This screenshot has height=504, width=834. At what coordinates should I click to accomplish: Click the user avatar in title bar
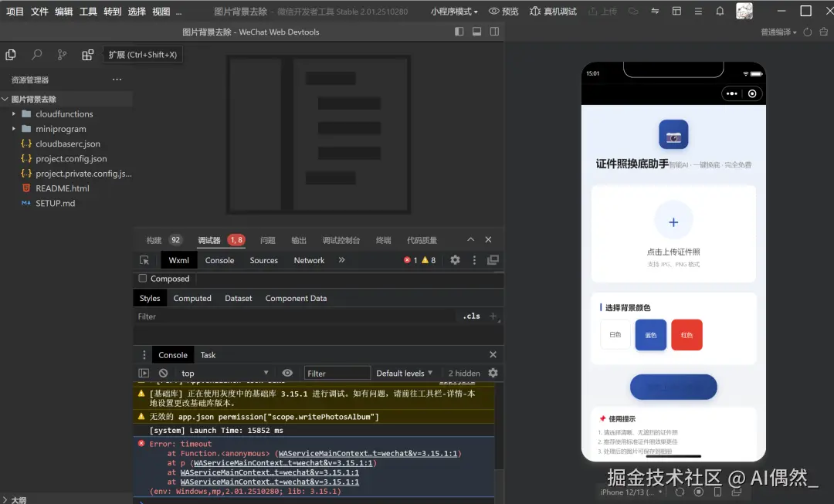coord(744,11)
